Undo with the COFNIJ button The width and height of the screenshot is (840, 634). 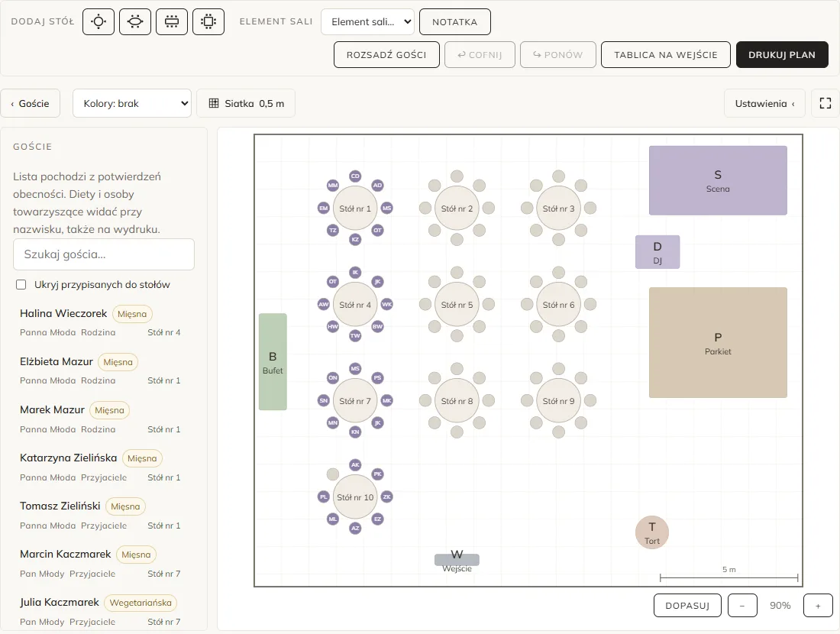(480, 55)
